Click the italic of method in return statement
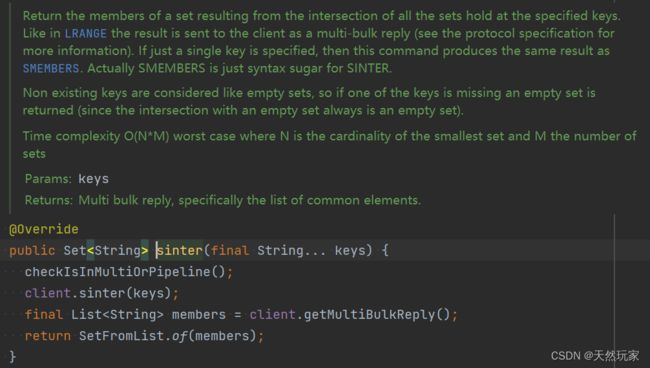The width and height of the screenshot is (650, 368). pos(179,336)
